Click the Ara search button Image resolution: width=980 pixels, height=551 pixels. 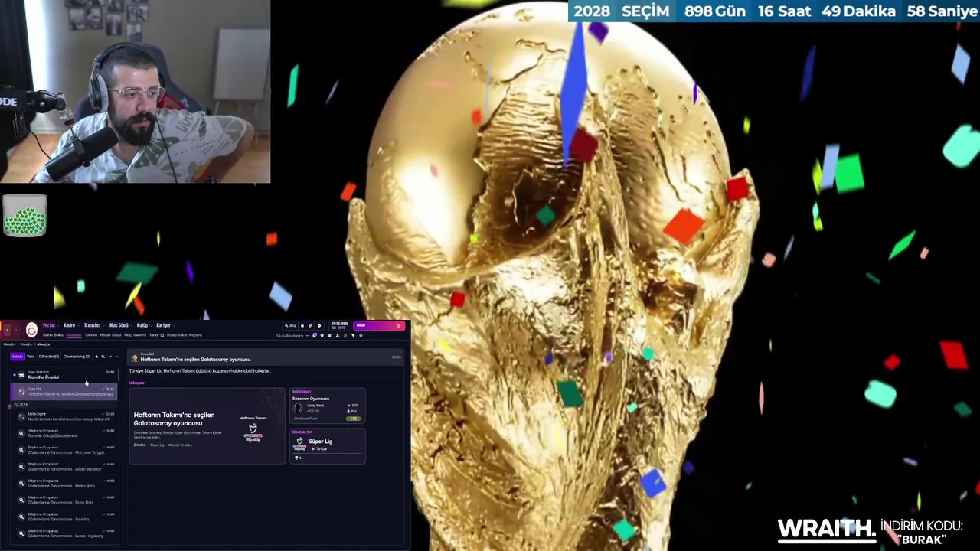click(292, 326)
